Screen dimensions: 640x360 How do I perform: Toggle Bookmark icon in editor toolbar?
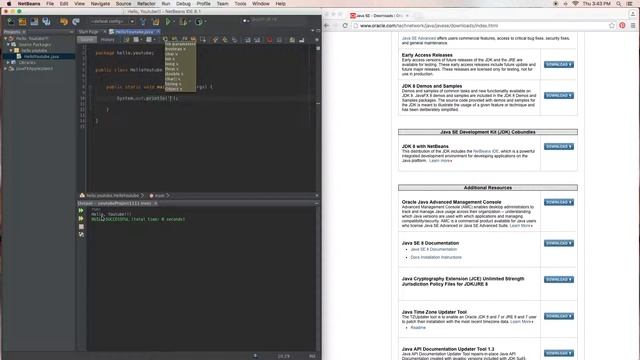[x=235, y=40]
